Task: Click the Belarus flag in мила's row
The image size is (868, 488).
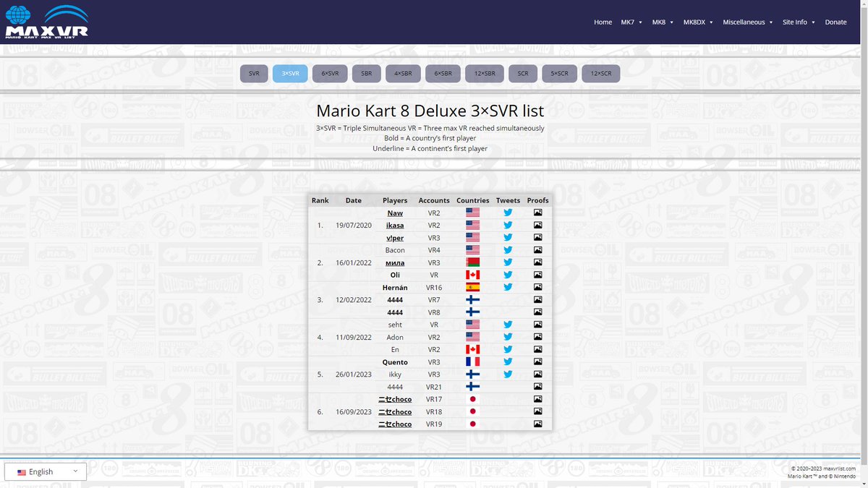Action: tap(472, 262)
